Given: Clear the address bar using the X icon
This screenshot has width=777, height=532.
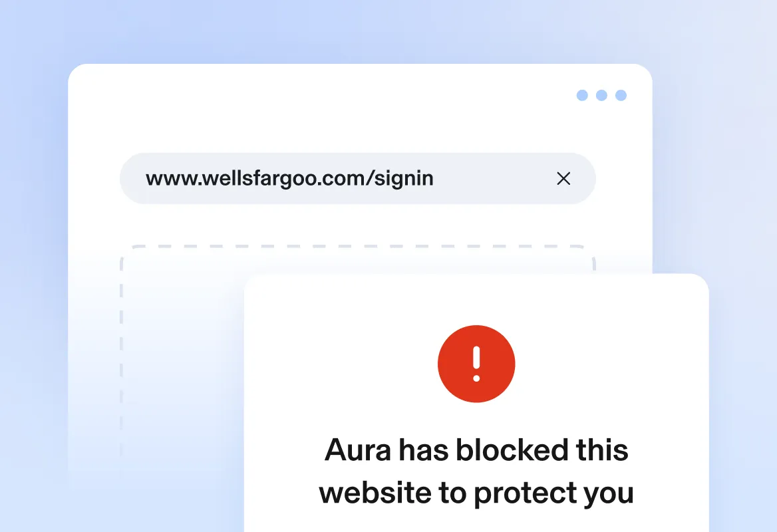Looking at the screenshot, I should coord(563,178).
